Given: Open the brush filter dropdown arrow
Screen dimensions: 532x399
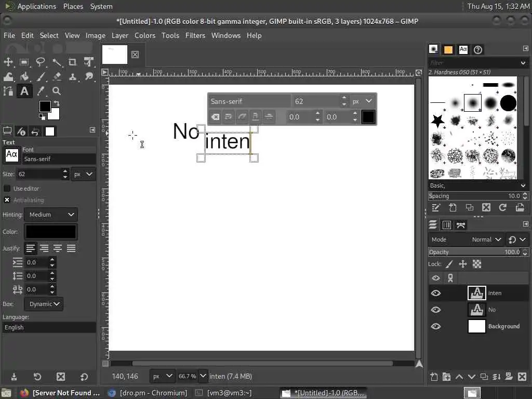Looking at the screenshot, I should point(523,63).
